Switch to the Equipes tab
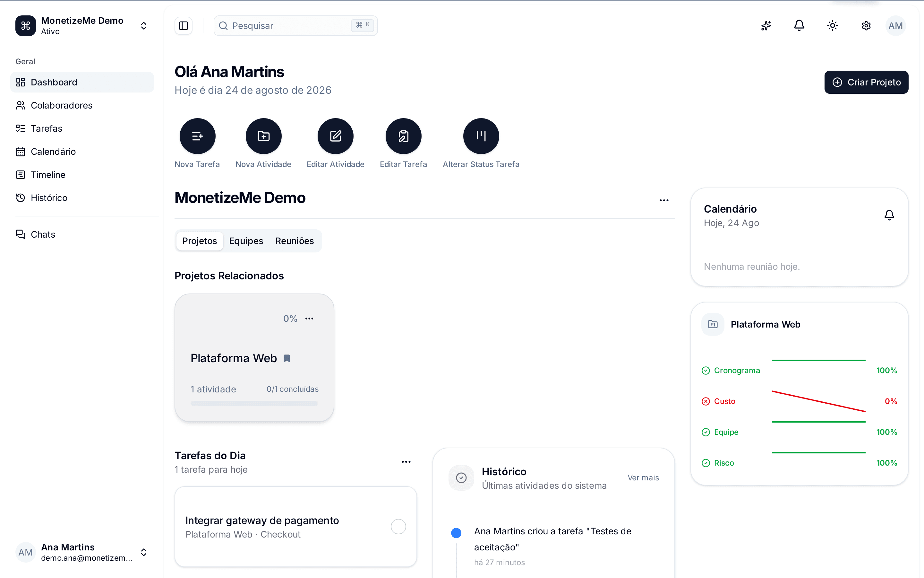The width and height of the screenshot is (924, 578). click(x=246, y=241)
